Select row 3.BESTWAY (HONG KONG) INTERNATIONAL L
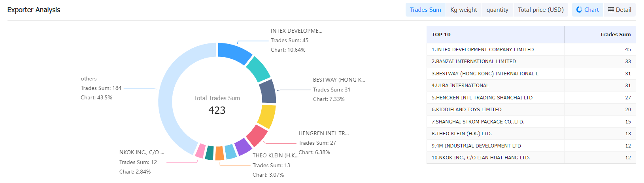644x183 pixels. tap(531, 73)
